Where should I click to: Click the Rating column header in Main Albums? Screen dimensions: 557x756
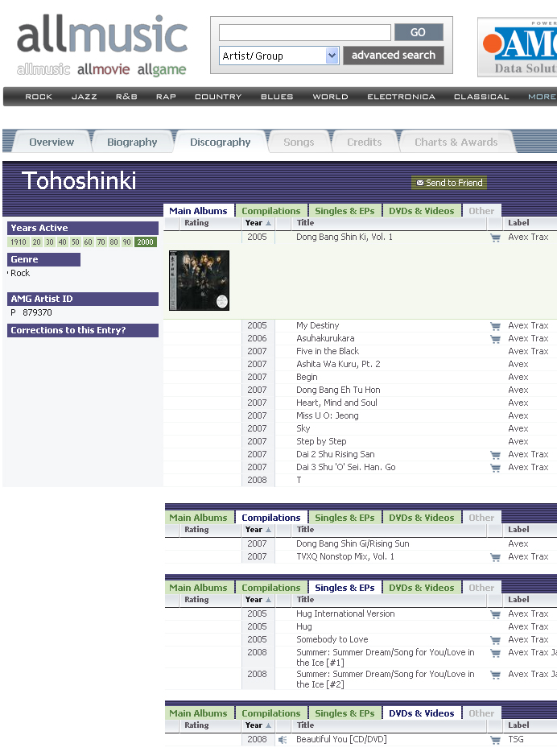click(x=196, y=223)
